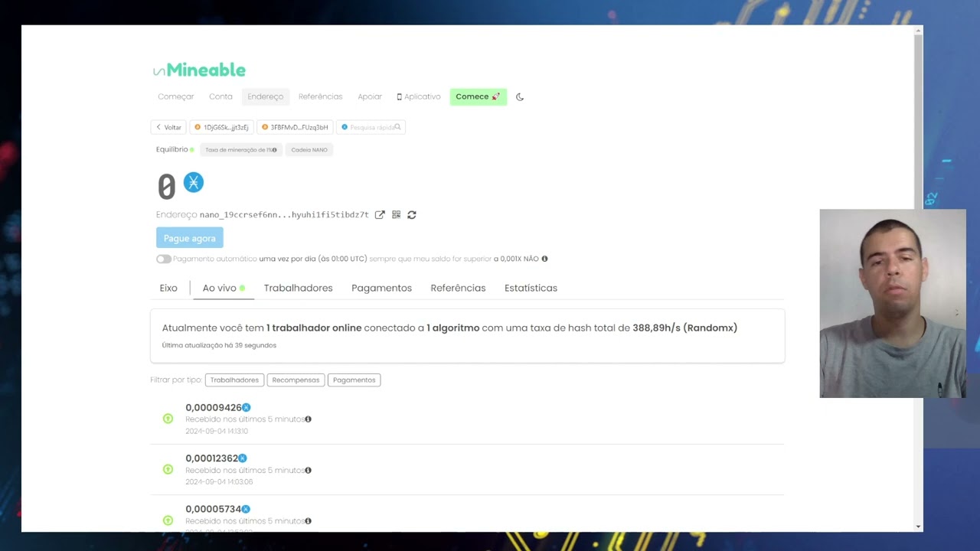Click info icon after 0,001X NÃO
The height and width of the screenshot is (551, 980).
[544, 259]
